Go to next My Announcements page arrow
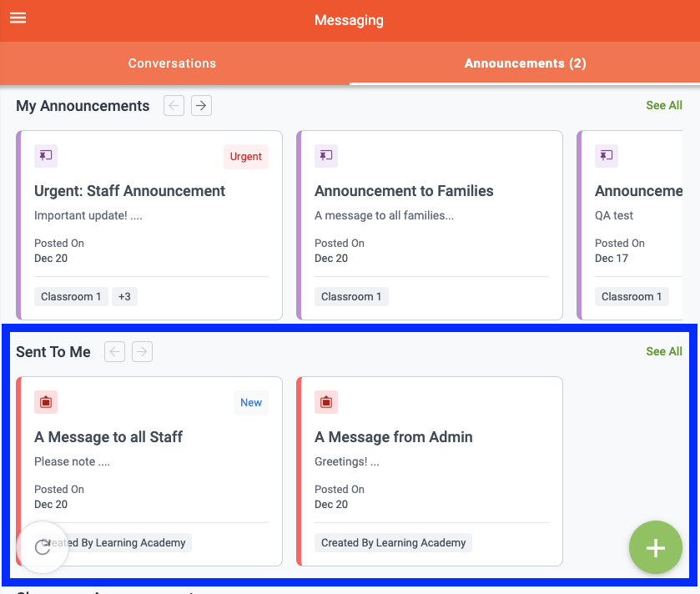Viewport: 700px width, 594px height. pos(201,105)
